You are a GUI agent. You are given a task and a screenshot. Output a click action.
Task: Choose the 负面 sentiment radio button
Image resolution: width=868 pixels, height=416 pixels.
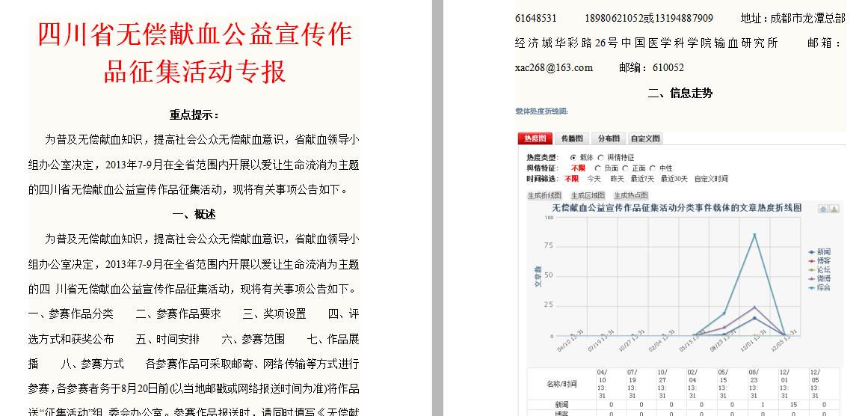(x=597, y=168)
